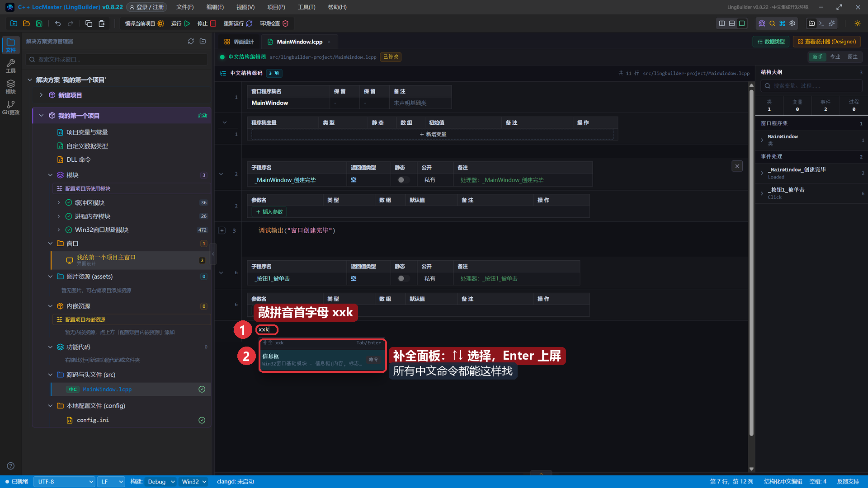Open the purple bug debug tool
The height and width of the screenshot is (488, 868).
click(762, 23)
